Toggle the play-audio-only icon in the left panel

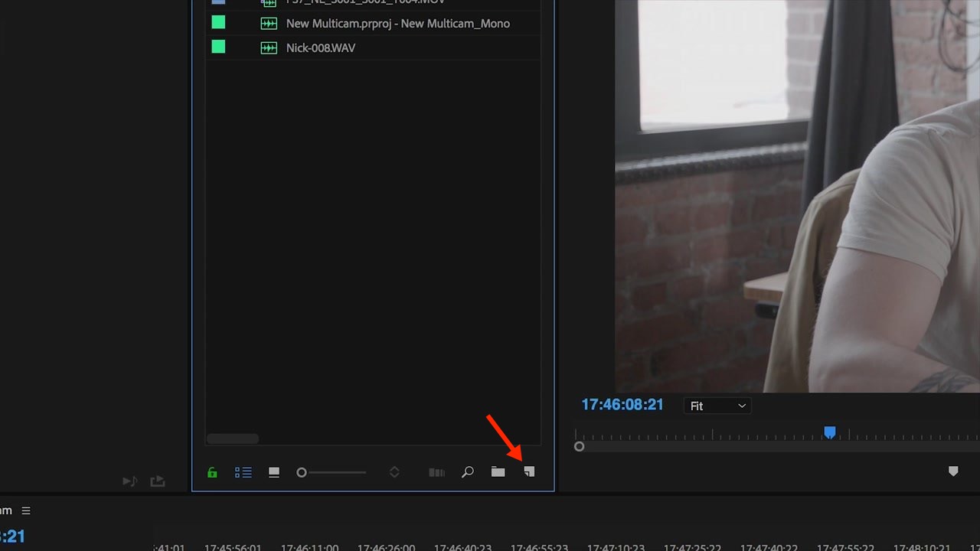coord(130,481)
